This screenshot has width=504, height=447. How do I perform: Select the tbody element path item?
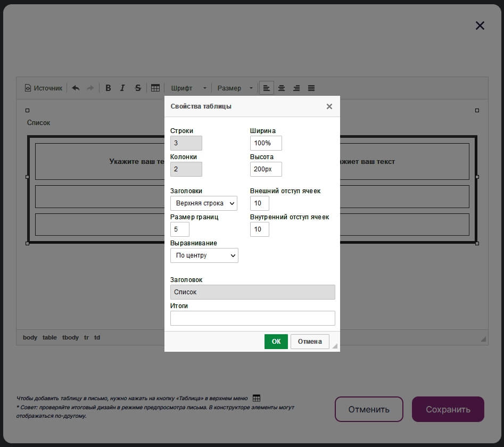(x=70, y=337)
